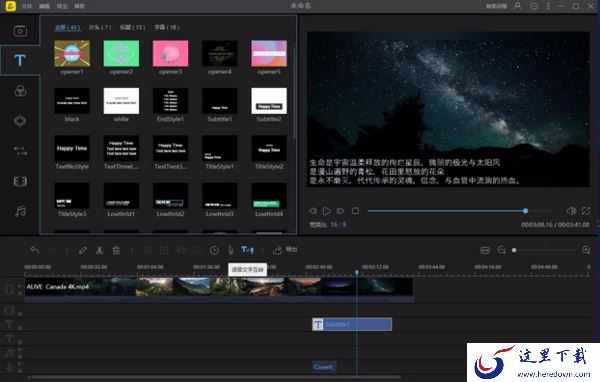Switch to the 标题 (15) tab
The height and width of the screenshot is (382, 600).
pos(132,28)
